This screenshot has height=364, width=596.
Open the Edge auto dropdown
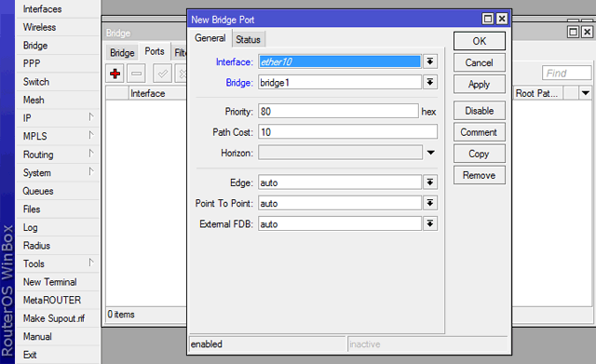[430, 182]
